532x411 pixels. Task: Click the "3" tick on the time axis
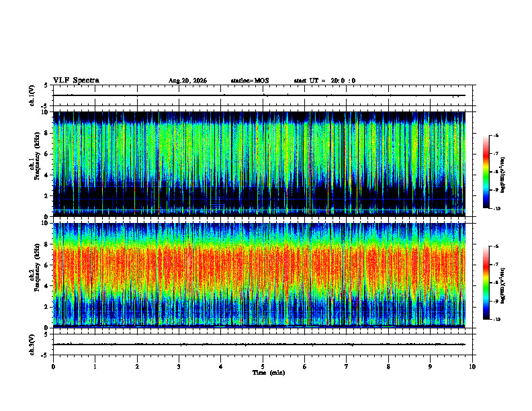tap(179, 367)
